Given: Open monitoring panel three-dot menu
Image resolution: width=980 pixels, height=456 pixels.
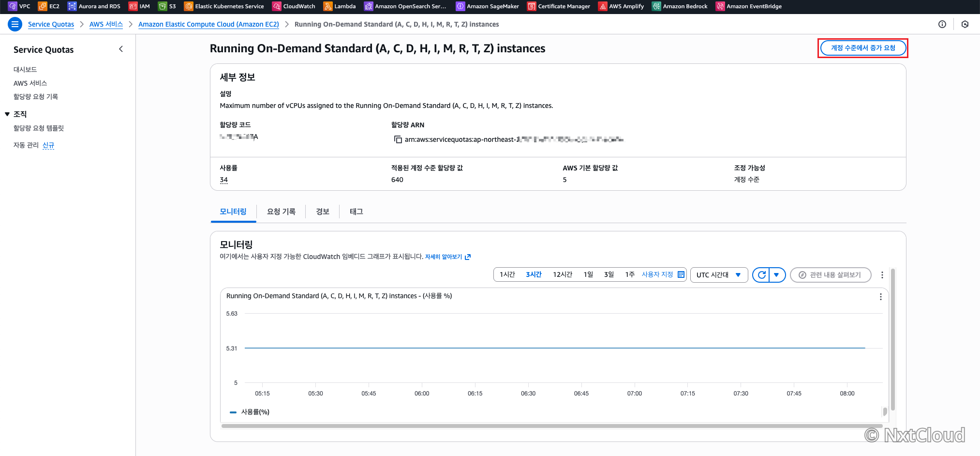Looking at the screenshot, I should (x=882, y=275).
